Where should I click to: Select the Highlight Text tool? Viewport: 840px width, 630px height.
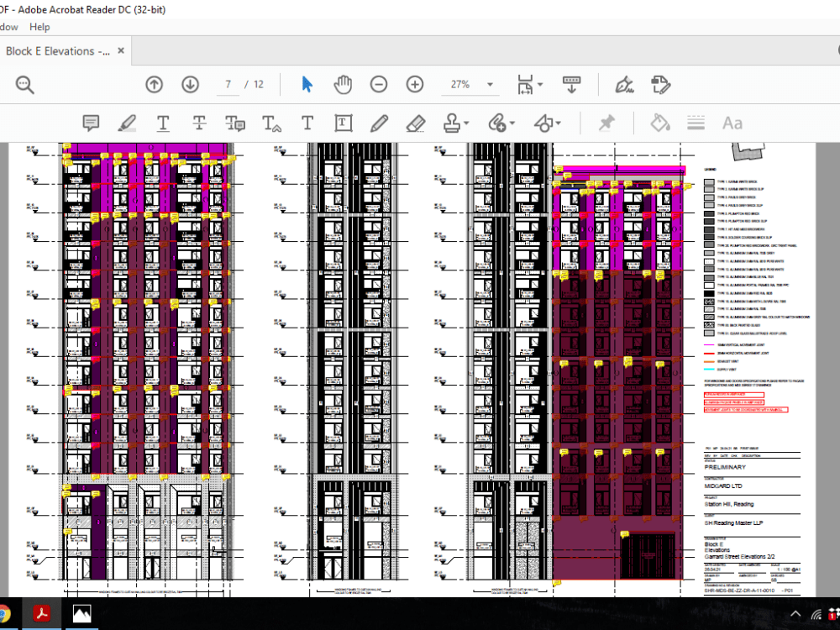pos(127,123)
